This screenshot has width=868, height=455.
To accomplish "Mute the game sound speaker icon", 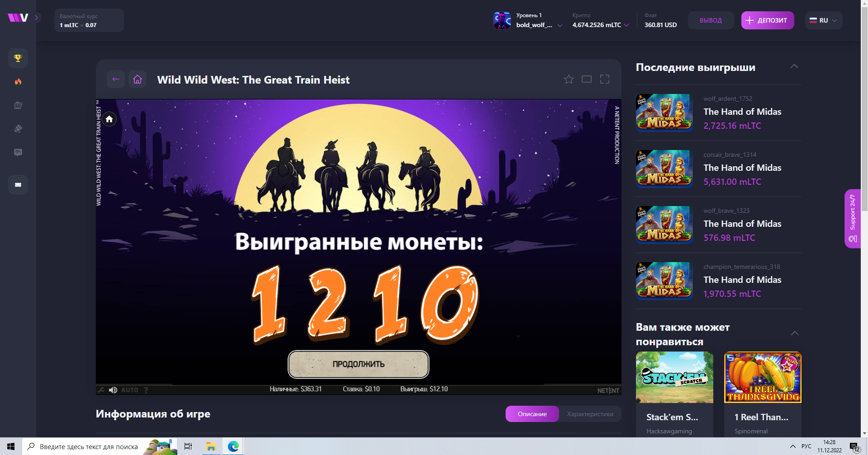I will [x=113, y=390].
